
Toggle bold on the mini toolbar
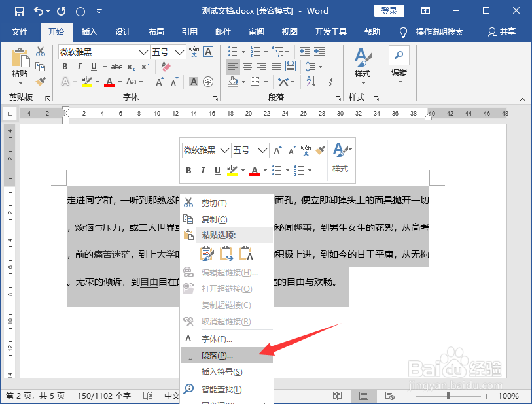pos(188,170)
